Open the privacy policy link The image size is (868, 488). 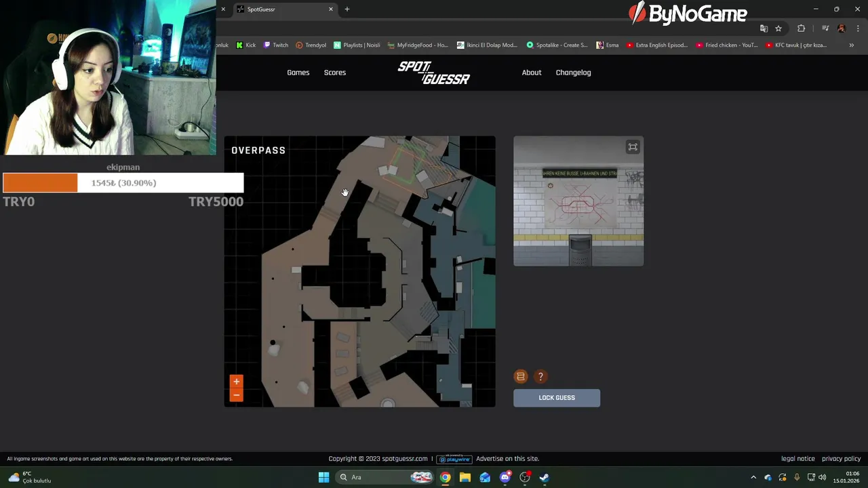[x=842, y=459]
